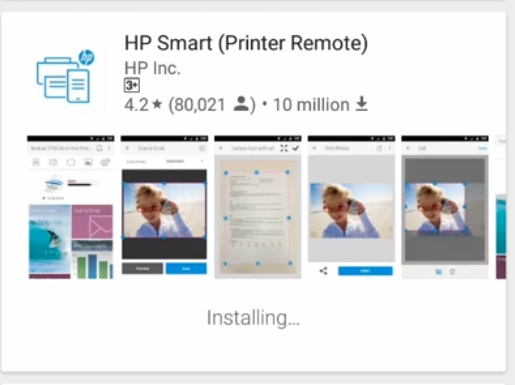Tap the Installing... status text
The height and width of the screenshot is (385, 515).
pyautogui.click(x=253, y=318)
